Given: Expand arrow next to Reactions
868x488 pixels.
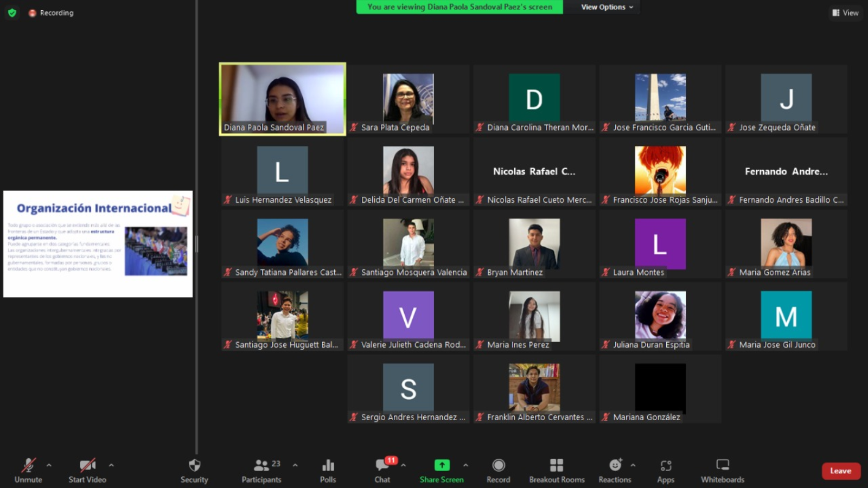Looking at the screenshot, I should (633, 465).
